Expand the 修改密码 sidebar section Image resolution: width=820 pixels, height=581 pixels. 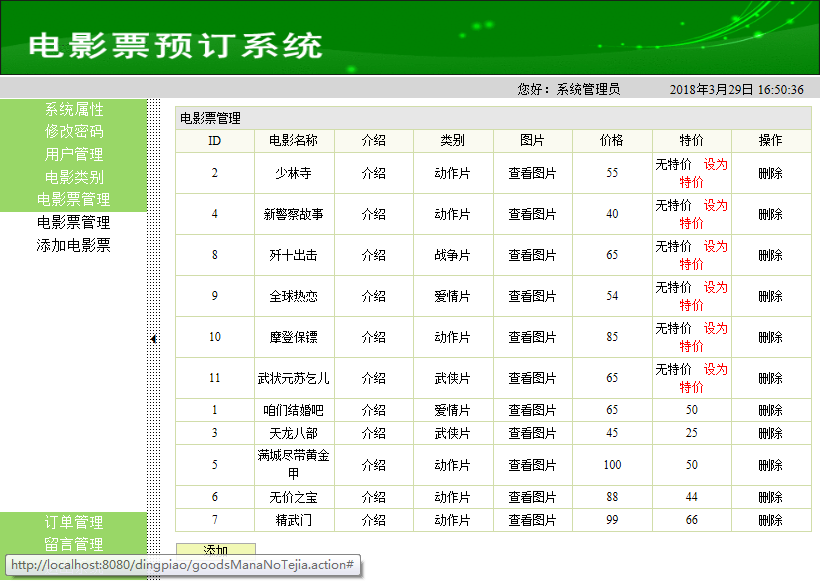coord(74,131)
